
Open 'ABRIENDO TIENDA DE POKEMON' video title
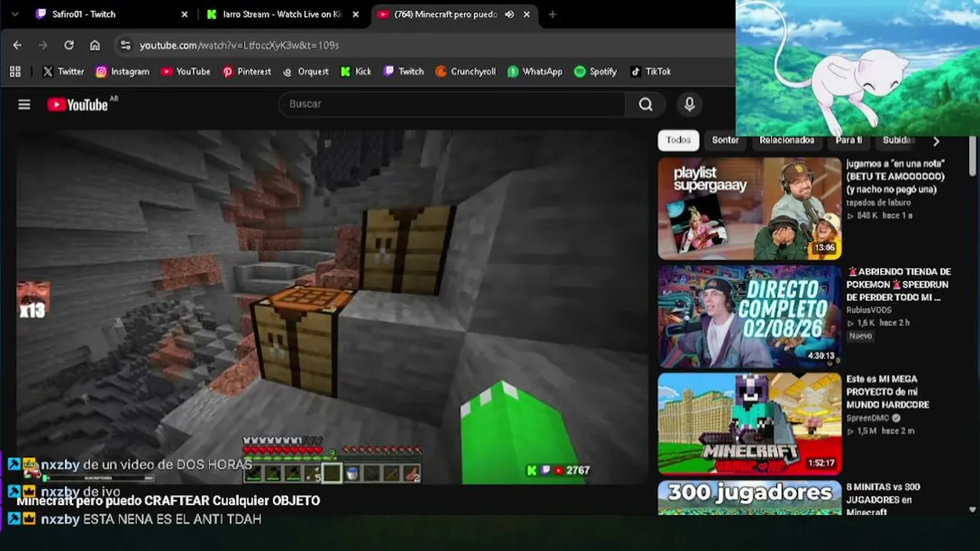899,285
